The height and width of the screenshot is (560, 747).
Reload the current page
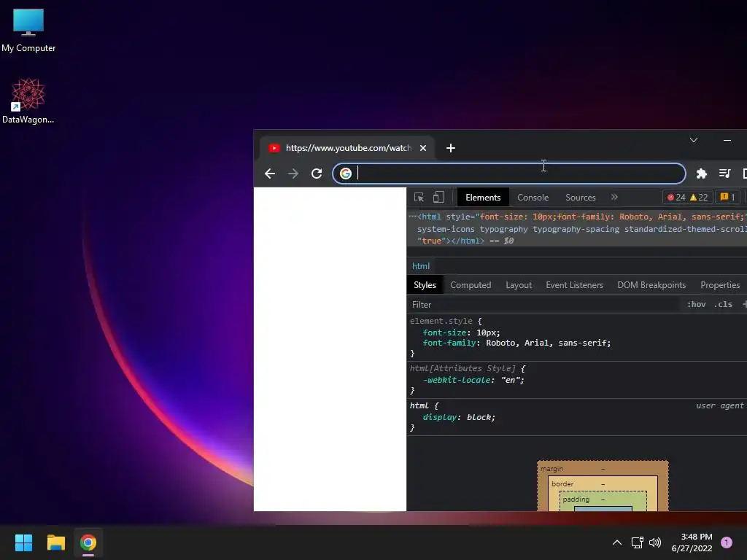point(317,174)
